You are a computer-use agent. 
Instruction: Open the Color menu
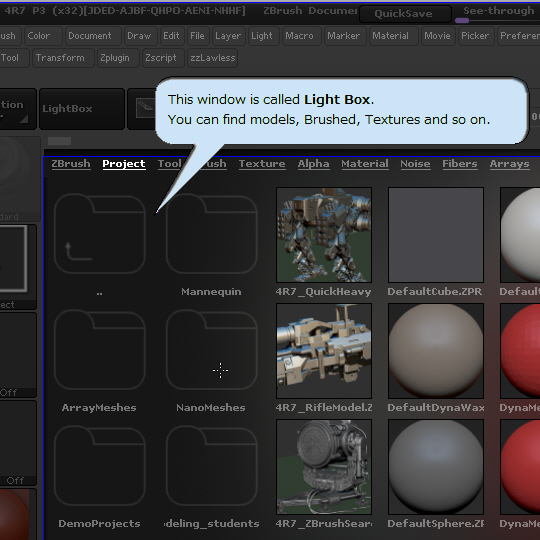tap(43, 36)
